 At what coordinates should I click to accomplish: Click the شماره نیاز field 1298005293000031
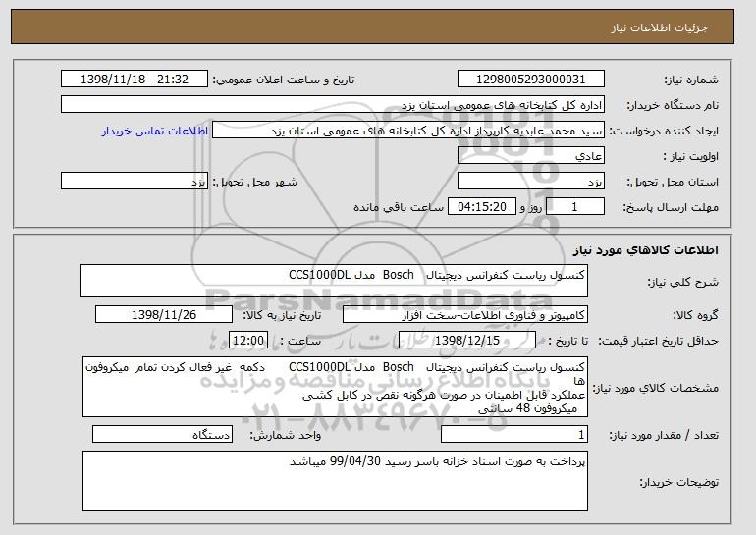click(531, 80)
